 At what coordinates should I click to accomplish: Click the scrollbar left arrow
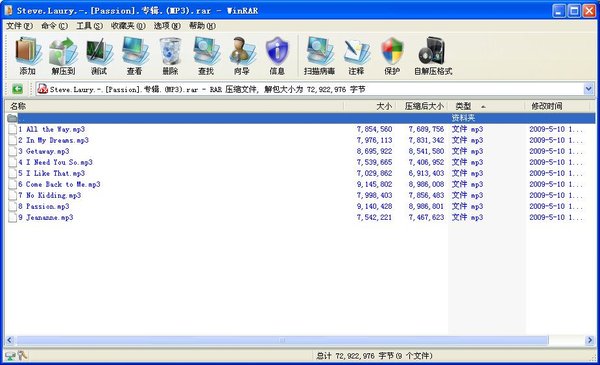click(x=10, y=340)
